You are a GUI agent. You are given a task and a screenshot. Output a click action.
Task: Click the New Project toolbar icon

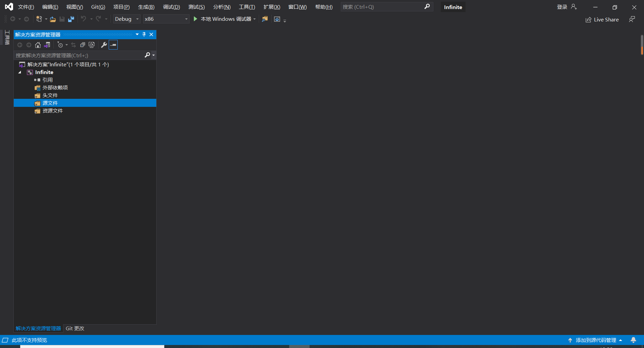click(39, 19)
